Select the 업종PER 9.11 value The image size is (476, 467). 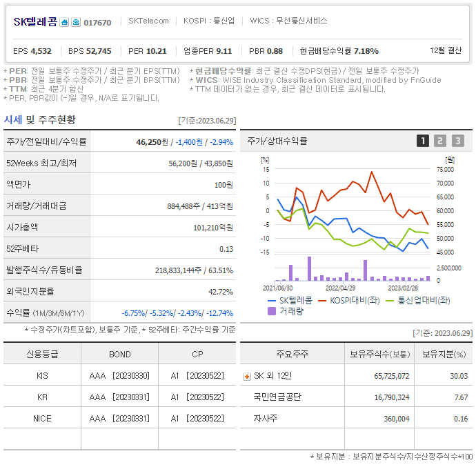point(208,51)
